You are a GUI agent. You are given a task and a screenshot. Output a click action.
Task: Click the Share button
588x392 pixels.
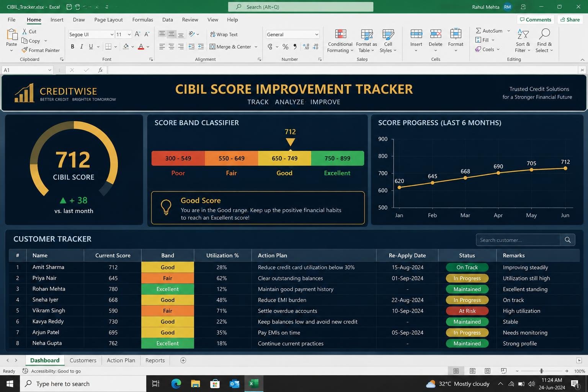pos(570,20)
